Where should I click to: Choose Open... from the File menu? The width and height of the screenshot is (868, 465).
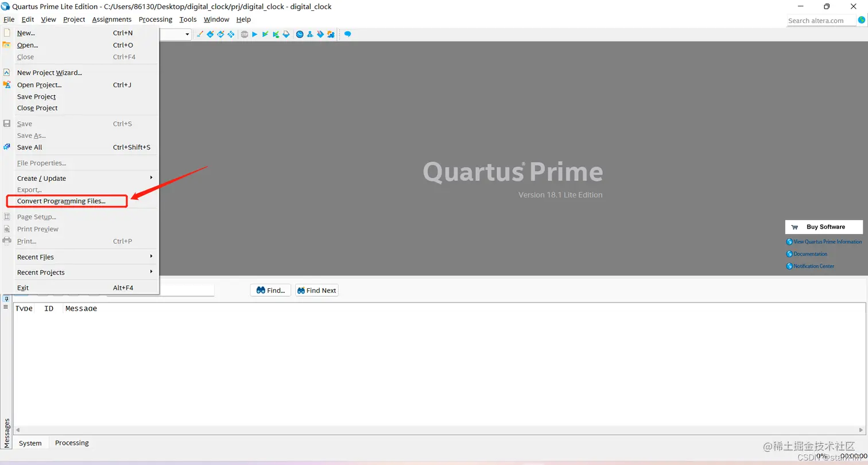[86, 45]
